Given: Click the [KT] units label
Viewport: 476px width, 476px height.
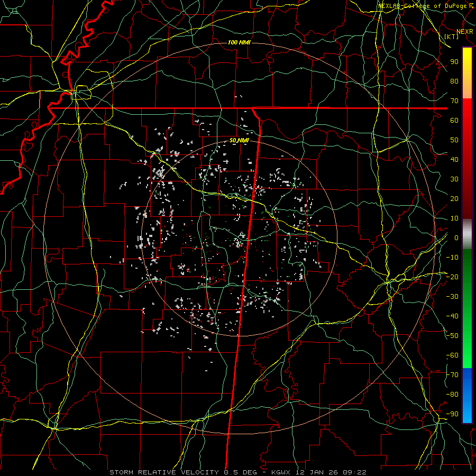Looking at the screenshot, I should point(452,36).
